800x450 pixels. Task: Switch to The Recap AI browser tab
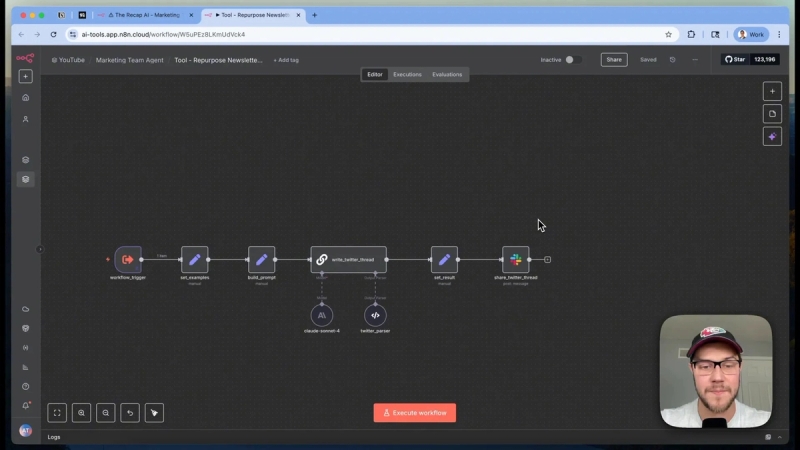[x=146, y=15]
